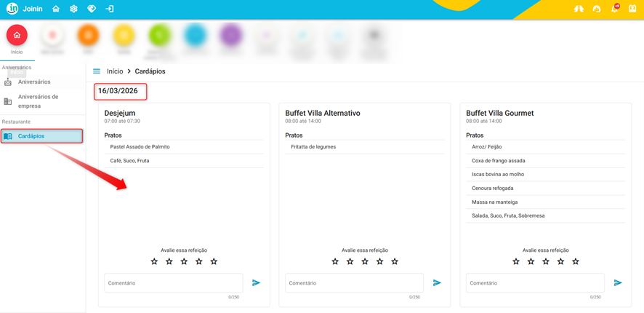Click the logout arrow icon in header
Image resolution: width=644 pixels, height=313 pixels.
[110, 9]
